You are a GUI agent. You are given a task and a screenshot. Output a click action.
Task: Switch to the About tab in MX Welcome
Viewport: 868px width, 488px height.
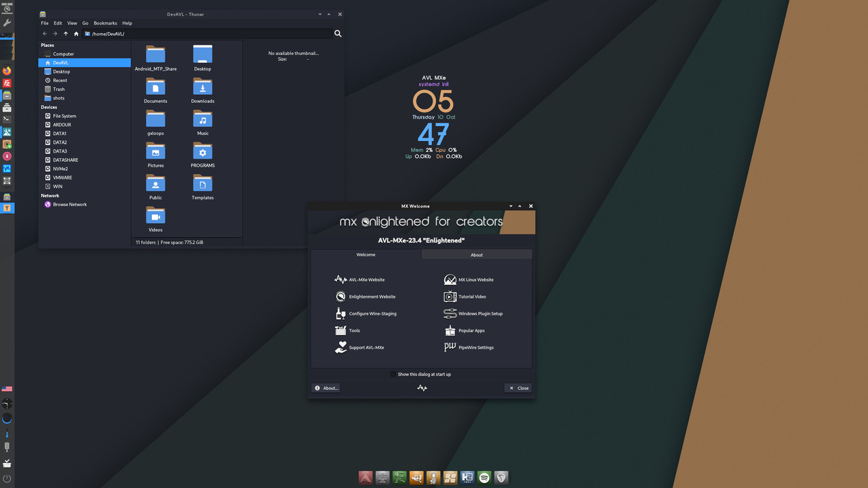(477, 255)
